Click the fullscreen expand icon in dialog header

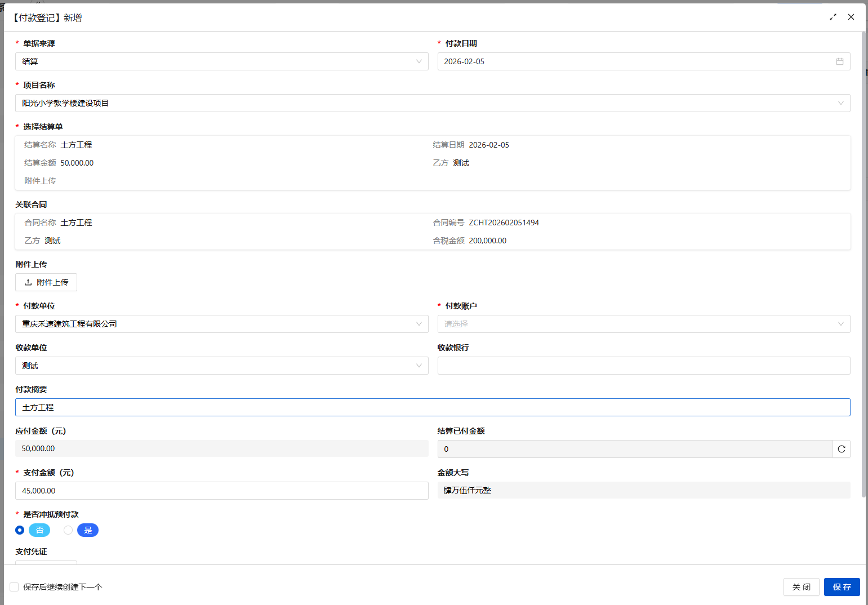coord(833,17)
